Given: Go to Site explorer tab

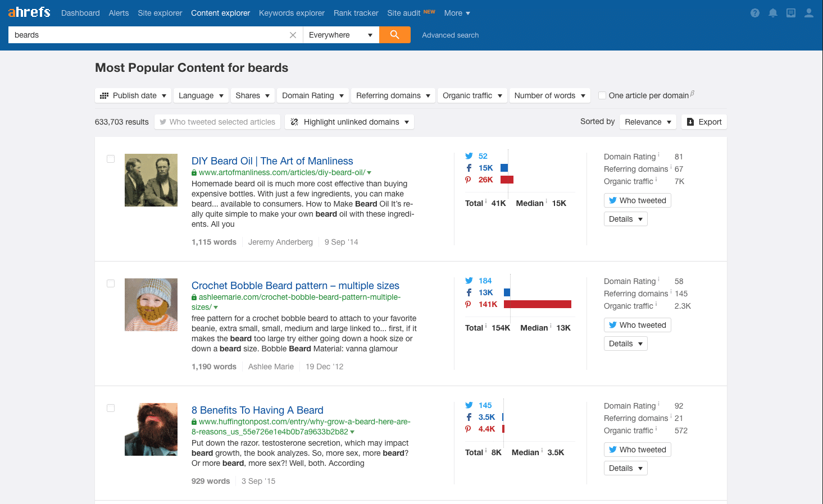Looking at the screenshot, I should 160,13.
